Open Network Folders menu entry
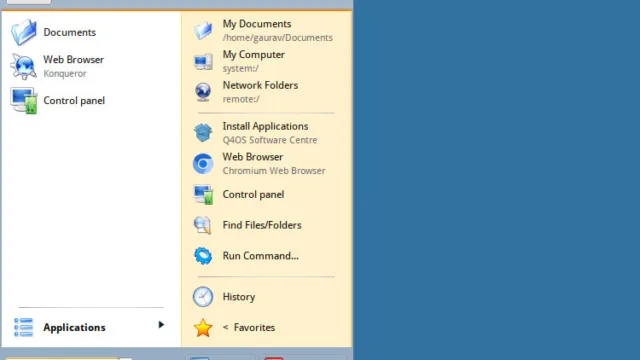 pos(267,92)
